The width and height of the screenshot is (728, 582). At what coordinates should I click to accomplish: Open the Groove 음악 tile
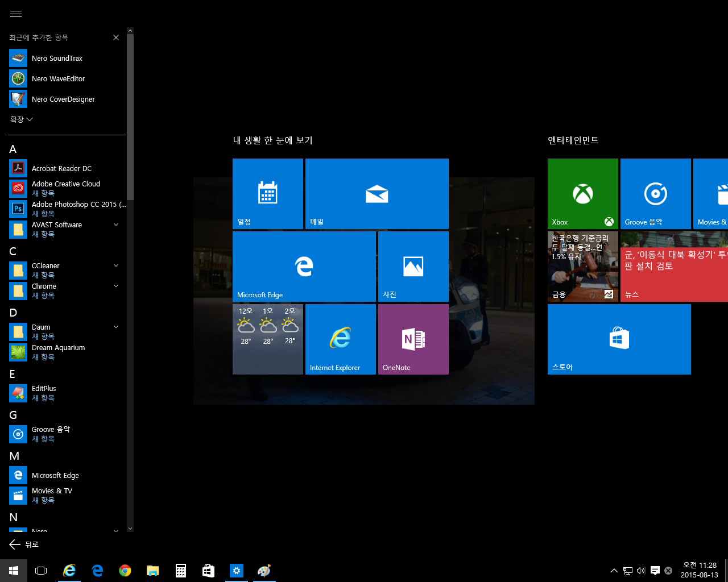(x=656, y=194)
